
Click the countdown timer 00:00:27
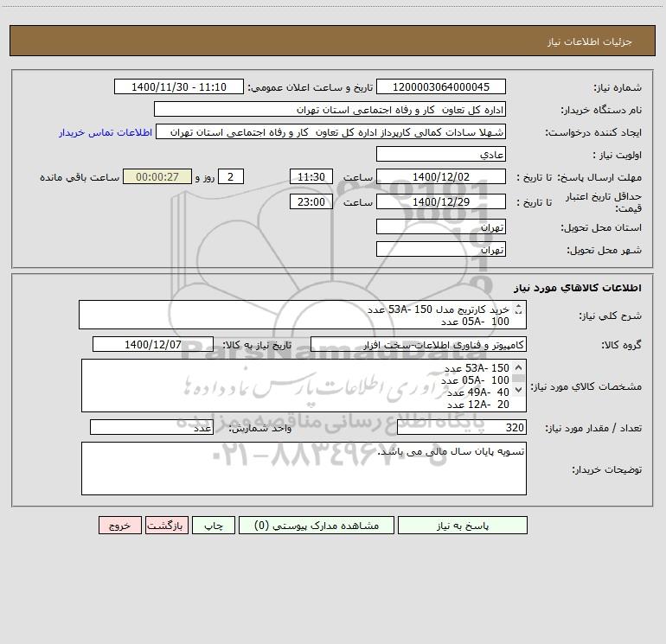click(x=157, y=176)
